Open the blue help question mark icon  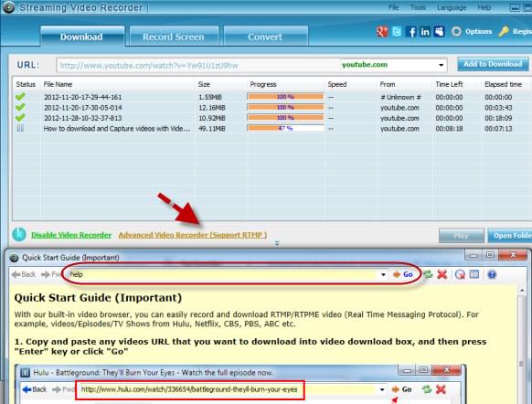pyautogui.click(x=492, y=274)
